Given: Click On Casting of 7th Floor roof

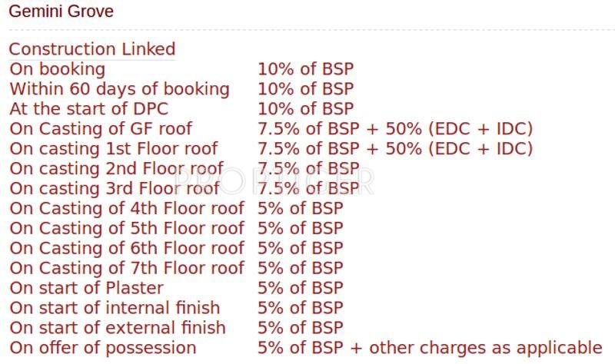Looking at the screenshot, I should click(127, 269).
